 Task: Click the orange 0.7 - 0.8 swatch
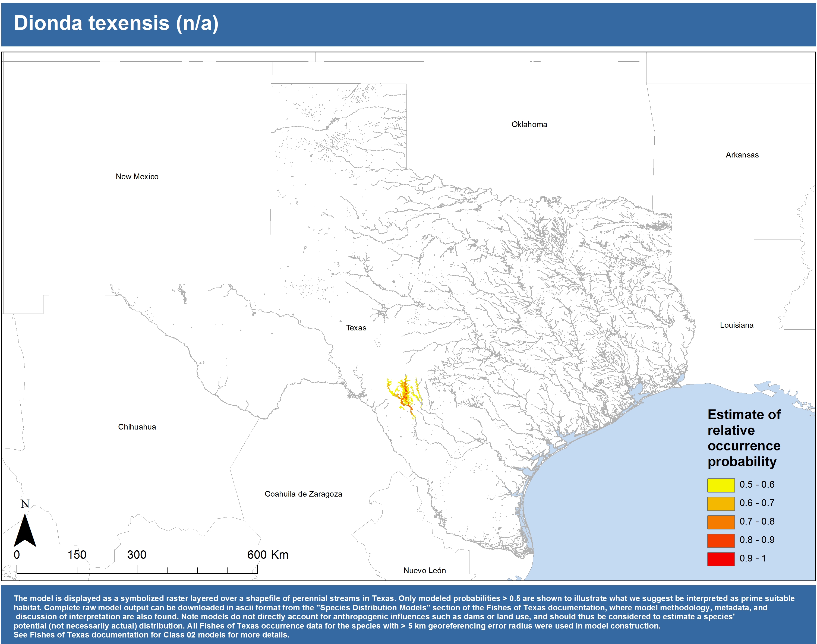(721, 522)
